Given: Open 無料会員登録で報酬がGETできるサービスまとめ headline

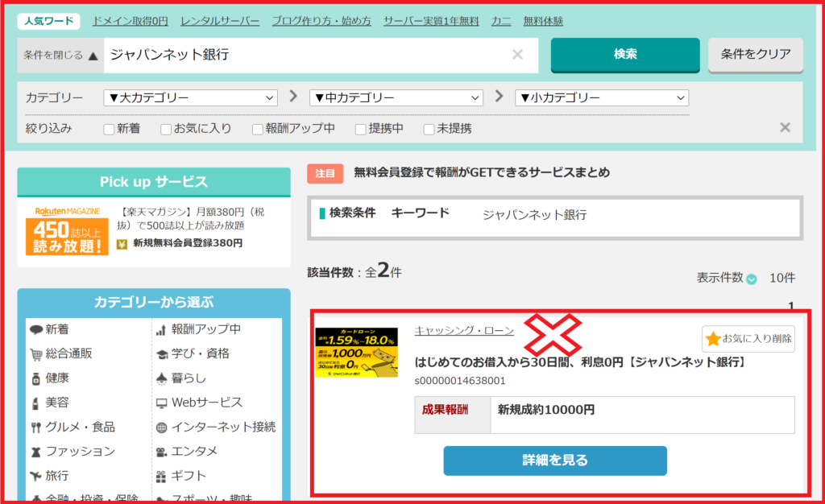Looking at the screenshot, I should click(x=482, y=172).
